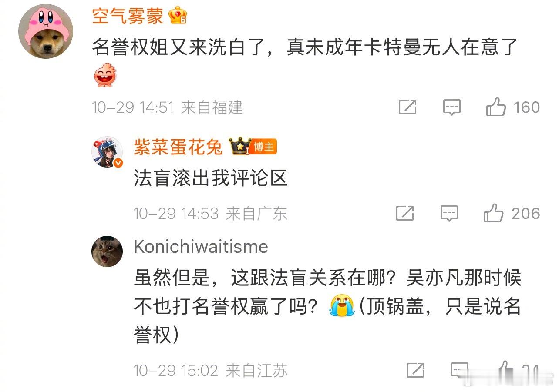Repost Konichiwaitisme's comment
The height and width of the screenshot is (392, 559).
(x=415, y=370)
